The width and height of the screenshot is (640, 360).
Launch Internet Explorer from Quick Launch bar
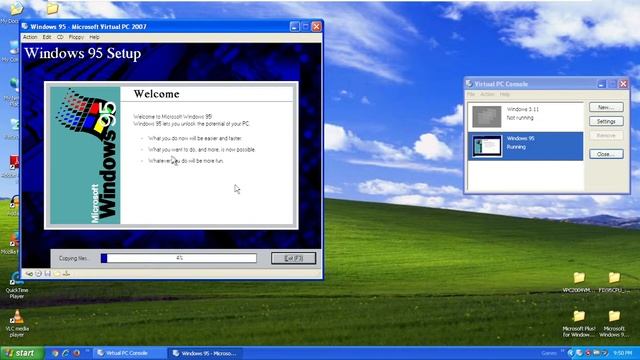click(65, 353)
